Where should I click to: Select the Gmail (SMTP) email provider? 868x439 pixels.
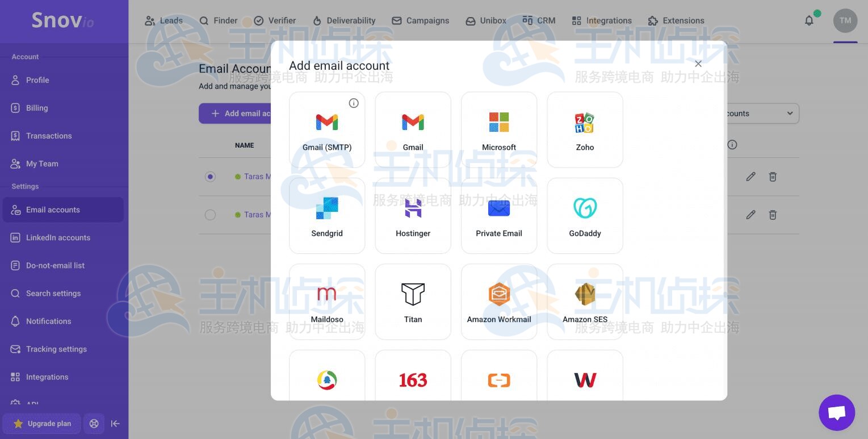tap(327, 129)
